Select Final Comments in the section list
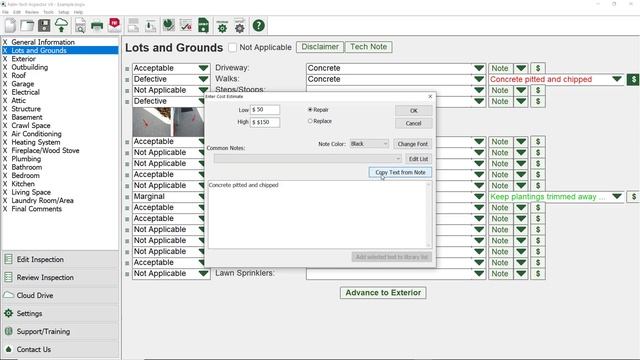This screenshot has height=360, width=640. point(36,209)
